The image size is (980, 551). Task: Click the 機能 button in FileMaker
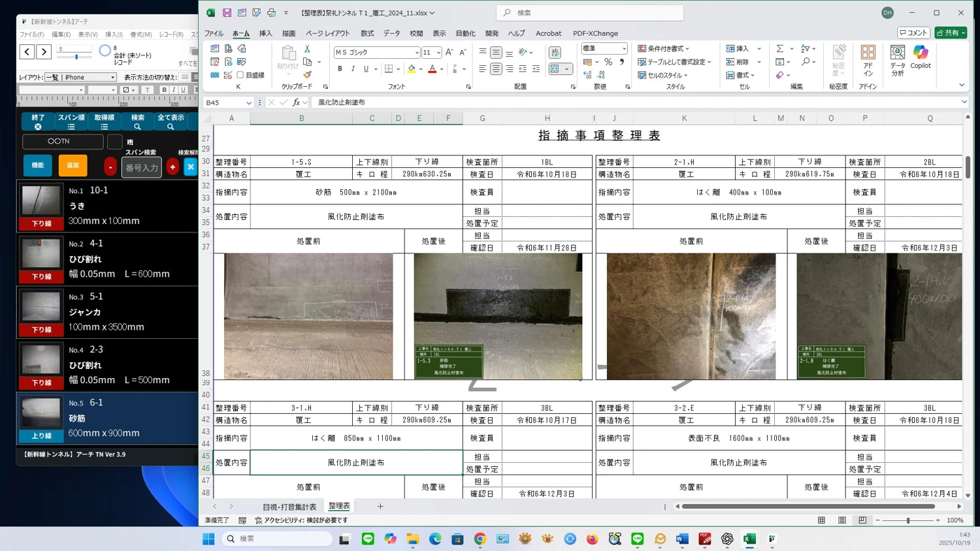pos(38,165)
